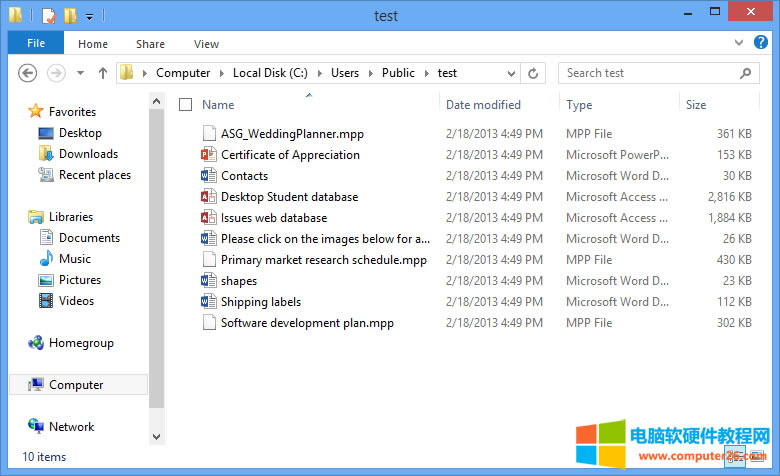Expand the address bar history dropdown
Image resolution: width=780 pixels, height=476 pixels.
point(511,73)
